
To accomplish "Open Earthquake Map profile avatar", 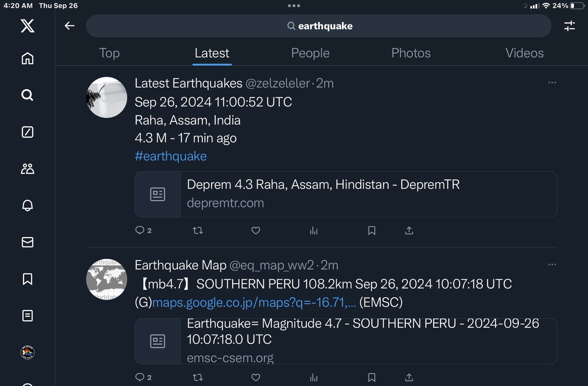I will pos(107,279).
